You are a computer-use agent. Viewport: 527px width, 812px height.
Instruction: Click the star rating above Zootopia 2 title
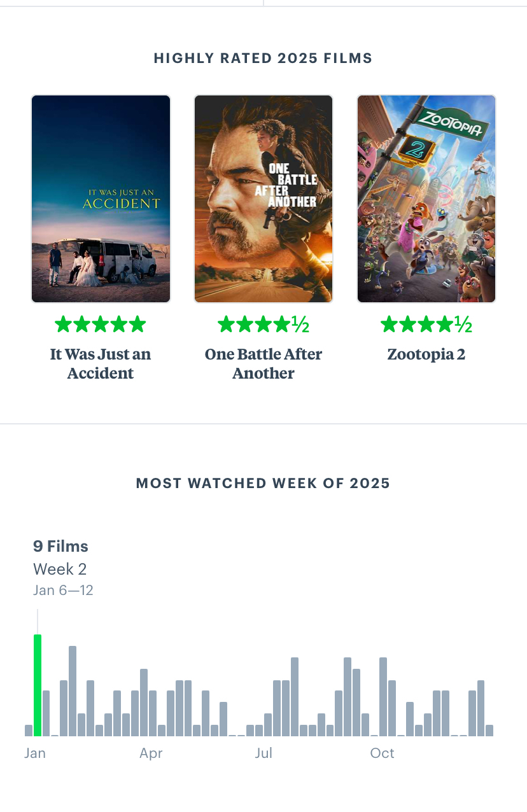426,325
